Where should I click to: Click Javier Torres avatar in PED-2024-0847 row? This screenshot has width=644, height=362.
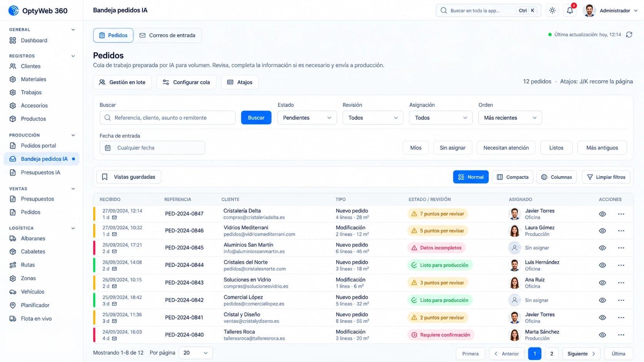pyautogui.click(x=515, y=214)
